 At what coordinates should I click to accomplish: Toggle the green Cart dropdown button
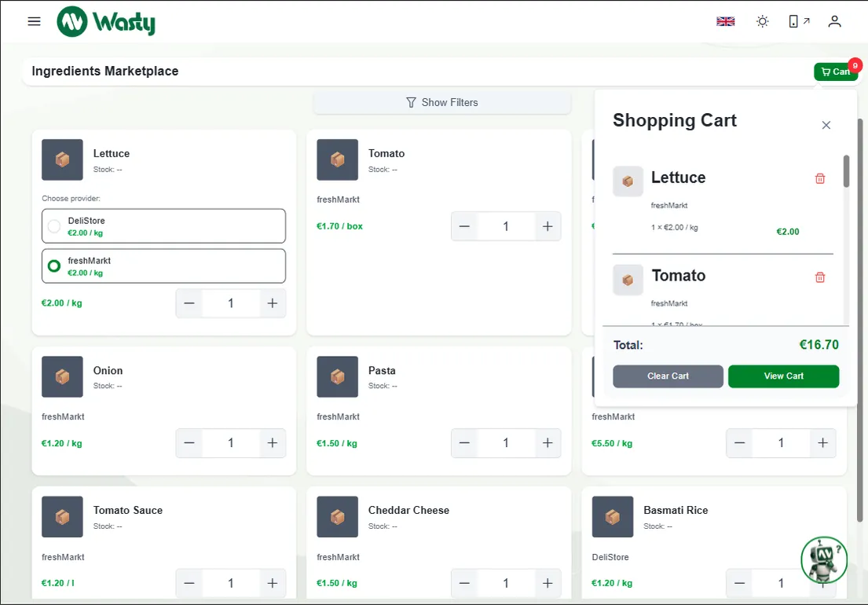click(x=835, y=71)
